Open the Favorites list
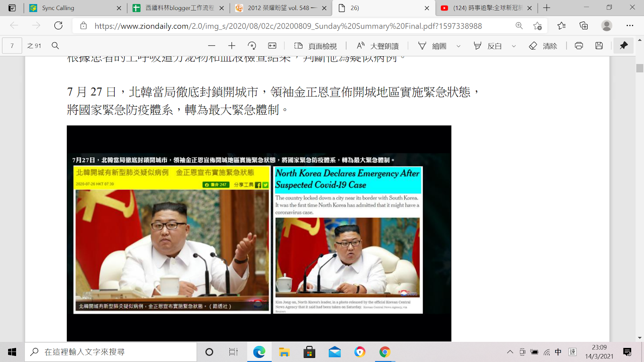Screen dimensions: 644x362 point(561,26)
